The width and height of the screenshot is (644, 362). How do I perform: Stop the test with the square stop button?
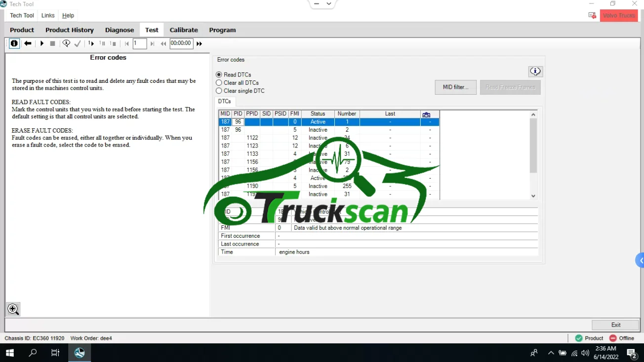point(53,43)
